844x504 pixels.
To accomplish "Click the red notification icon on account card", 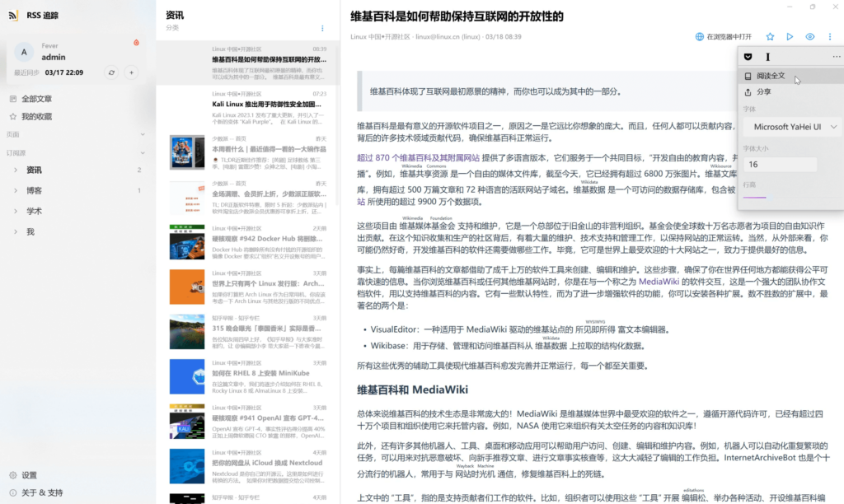I will (x=136, y=43).
